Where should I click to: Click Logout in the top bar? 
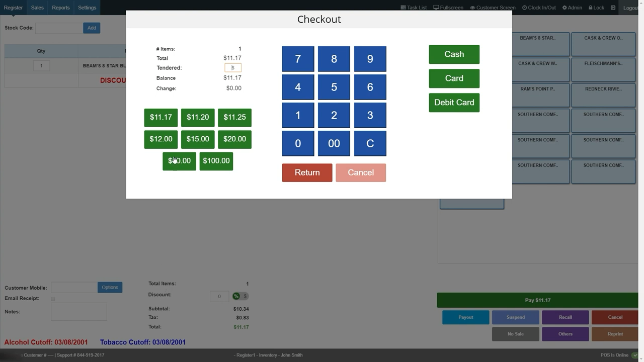[631, 8]
